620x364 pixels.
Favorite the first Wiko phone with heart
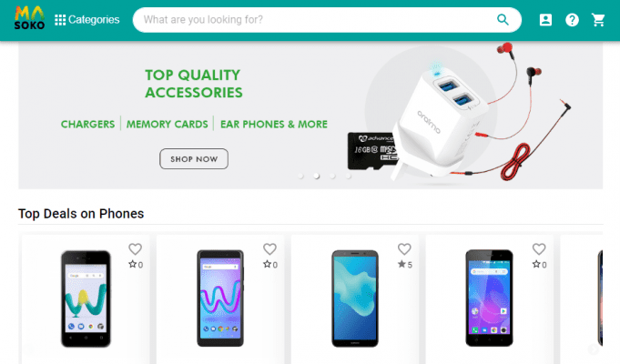coord(136,249)
